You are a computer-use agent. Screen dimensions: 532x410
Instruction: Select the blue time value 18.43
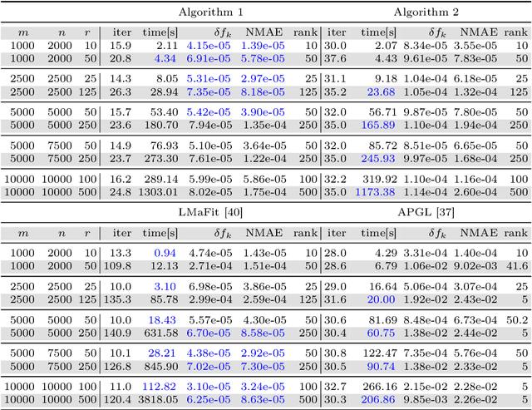point(162,320)
